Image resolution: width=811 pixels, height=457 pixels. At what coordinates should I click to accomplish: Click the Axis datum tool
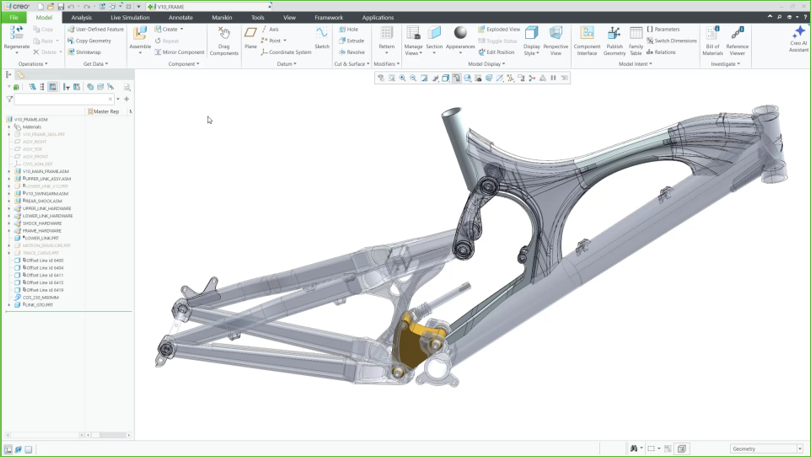pyautogui.click(x=270, y=29)
